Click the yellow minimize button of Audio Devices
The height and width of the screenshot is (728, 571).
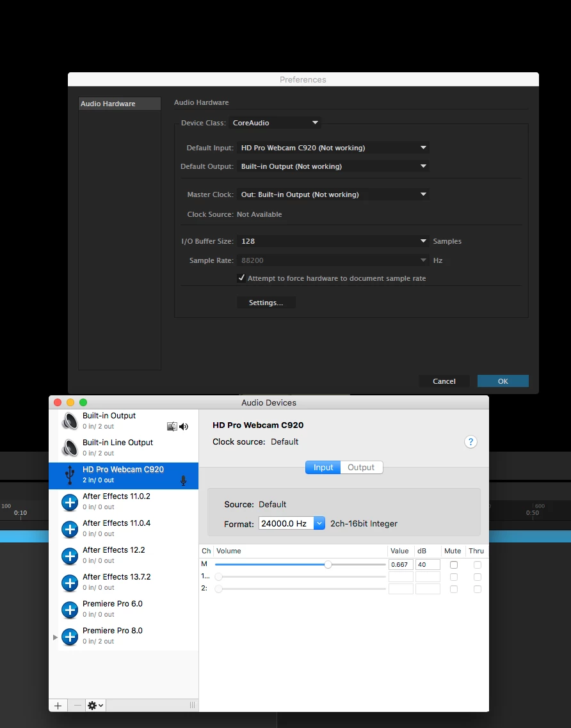coord(70,402)
